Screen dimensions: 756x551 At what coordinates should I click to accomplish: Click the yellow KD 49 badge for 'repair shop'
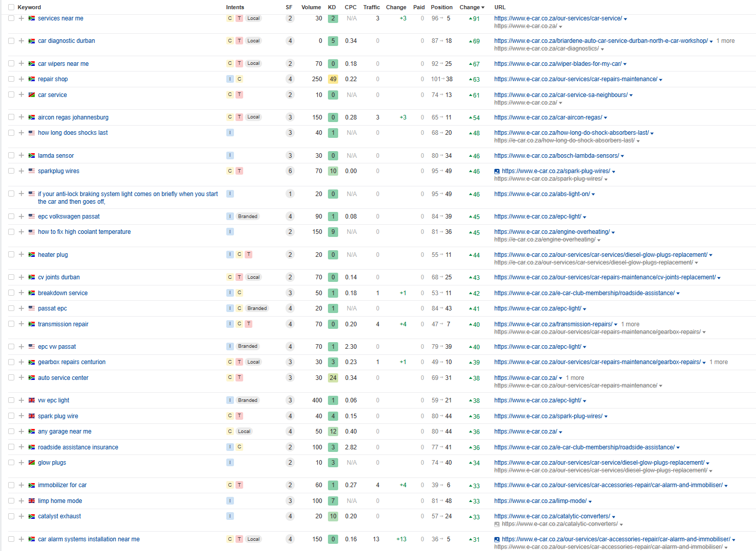(x=333, y=79)
